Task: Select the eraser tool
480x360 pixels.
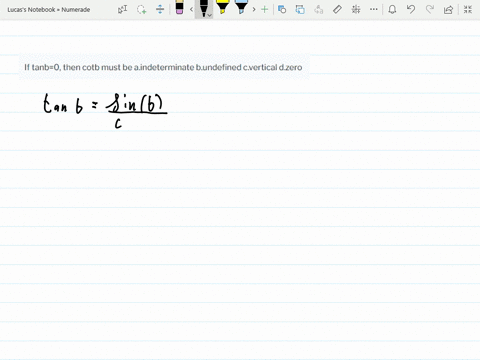Action: [179, 7]
